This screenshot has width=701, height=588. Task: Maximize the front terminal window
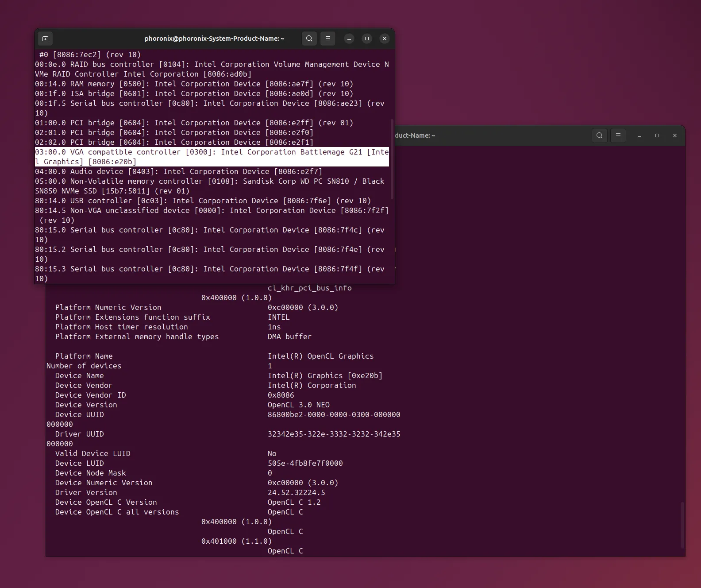coord(367,39)
